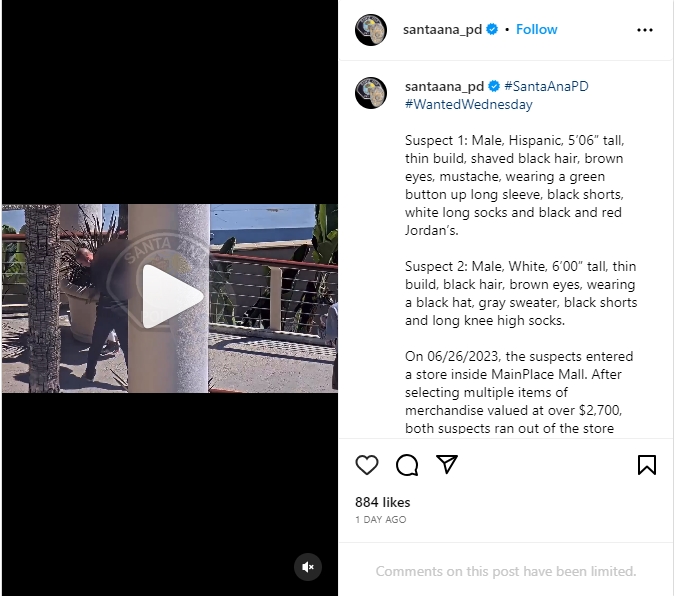Click the 1 DAY AGO timestamp
This screenshot has height=596, width=676.
pos(381,520)
